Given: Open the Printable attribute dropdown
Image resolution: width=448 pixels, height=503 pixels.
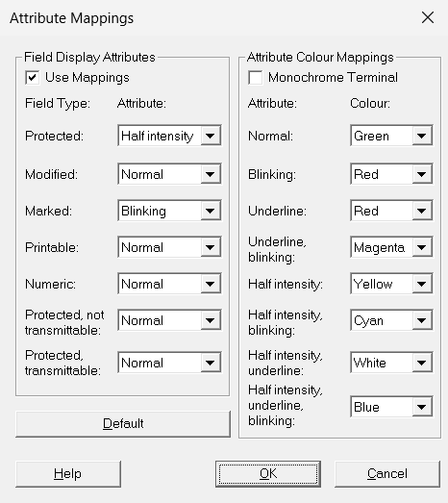Looking at the screenshot, I should click(169, 247).
